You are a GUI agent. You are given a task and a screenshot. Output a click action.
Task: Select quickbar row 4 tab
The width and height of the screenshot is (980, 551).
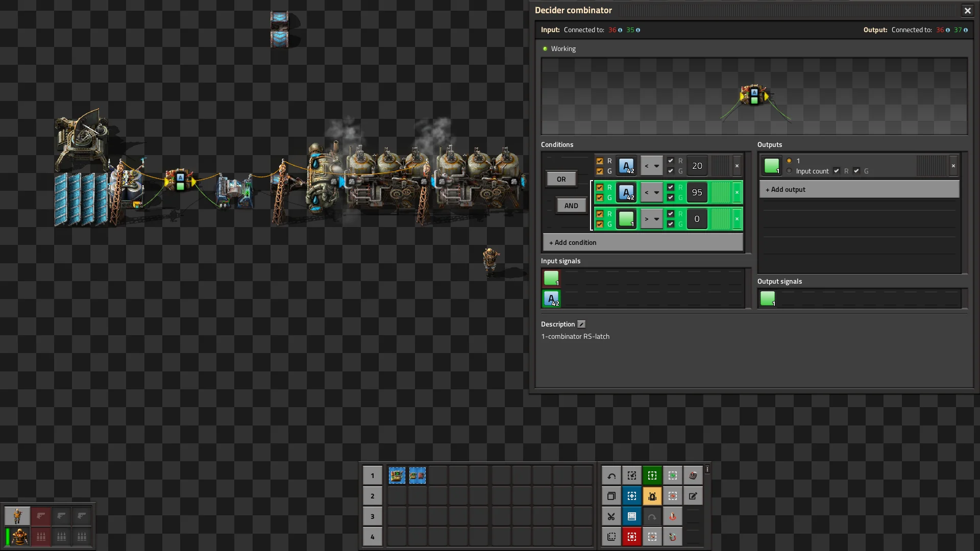[x=372, y=537]
